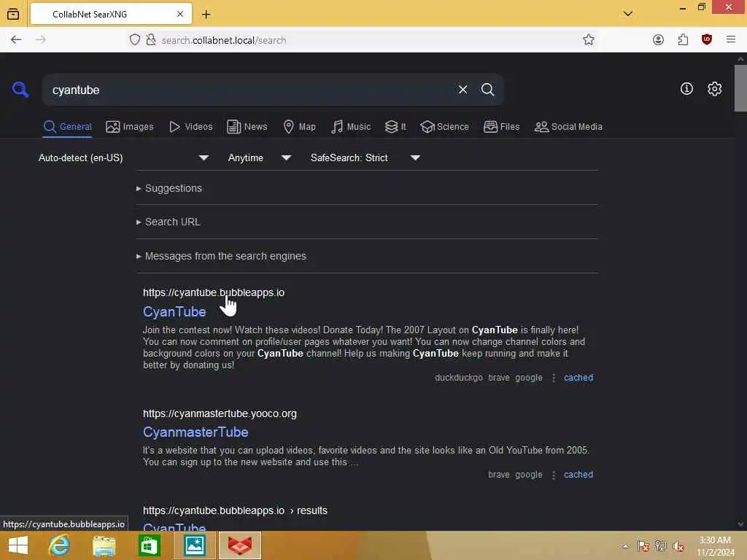Close the CollabNet SearXNG tab
Screen dimensions: 747x560
point(180,15)
